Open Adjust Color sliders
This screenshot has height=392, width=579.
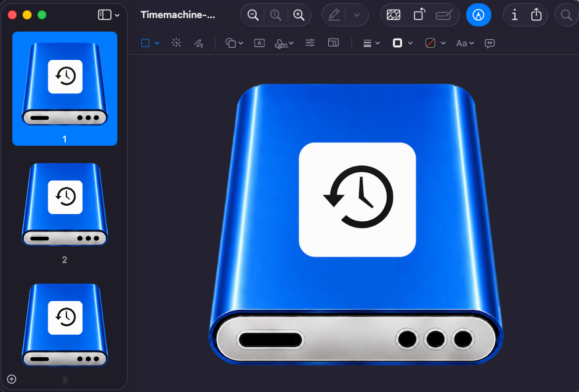(x=309, y=43)
